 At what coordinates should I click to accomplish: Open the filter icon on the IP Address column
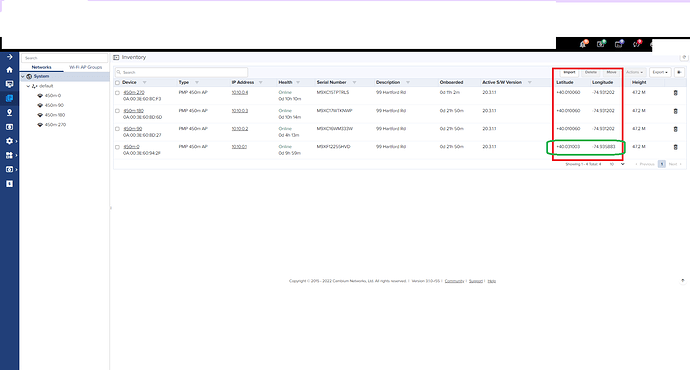(261, 82)
